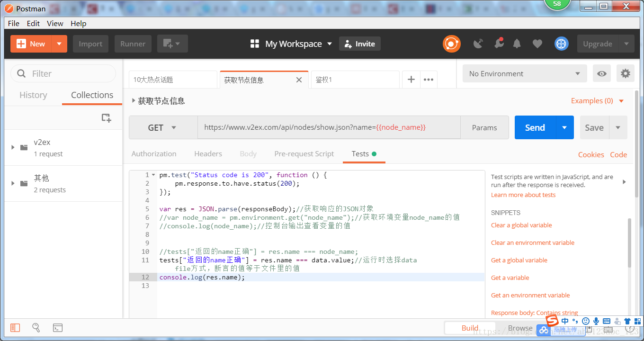Click the snippets panel scrollbar
Screen dimensions: 644x341
coord(630,242)
